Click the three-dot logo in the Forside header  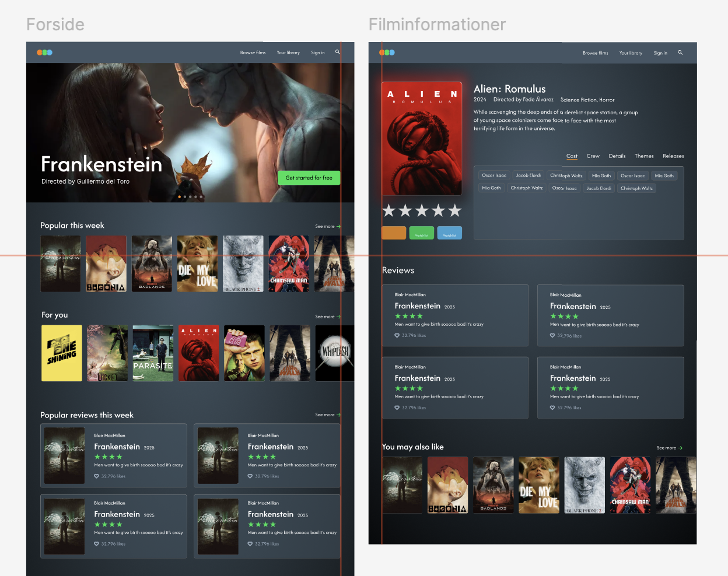click(x=44, y=52)
